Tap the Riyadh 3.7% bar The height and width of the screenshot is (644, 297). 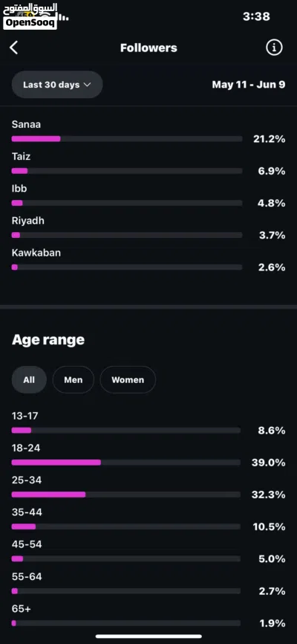127,235
